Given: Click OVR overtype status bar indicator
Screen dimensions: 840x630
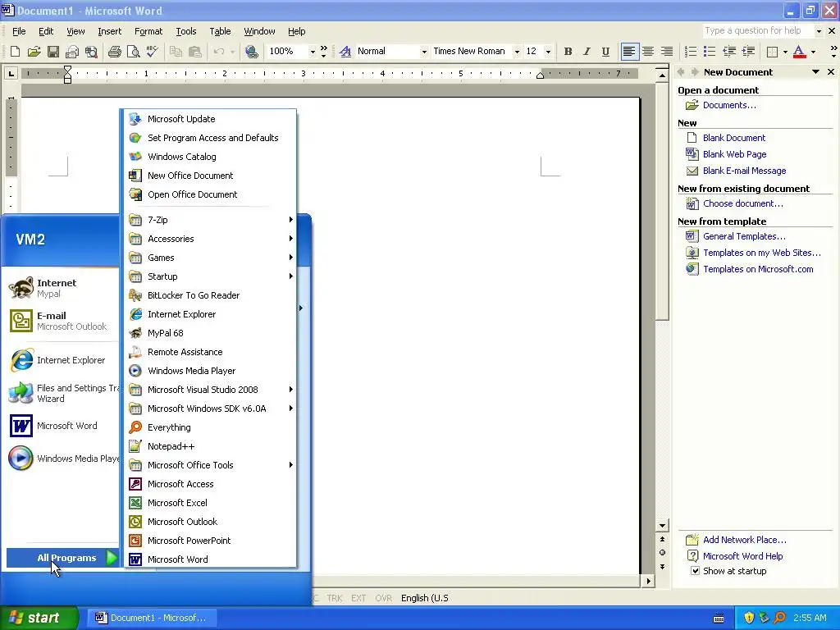Looking at the screenshot, I should pyautogui.click(x=383, y=598).
